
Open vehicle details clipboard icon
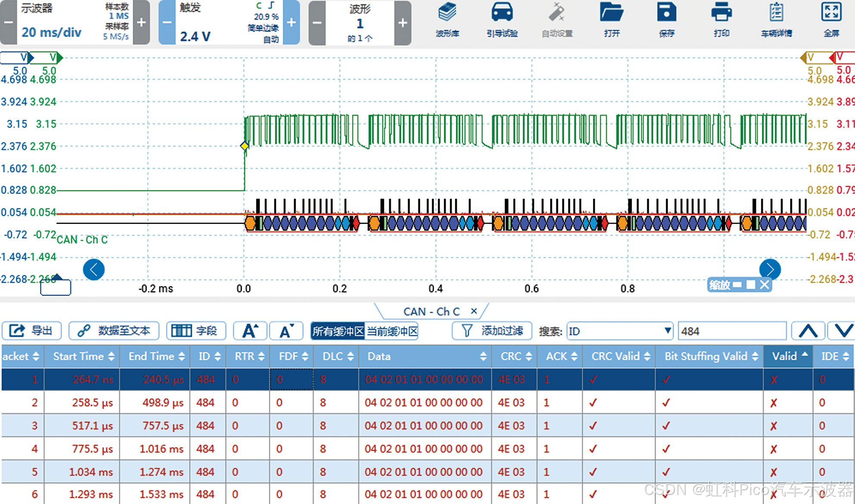(776, 13)
